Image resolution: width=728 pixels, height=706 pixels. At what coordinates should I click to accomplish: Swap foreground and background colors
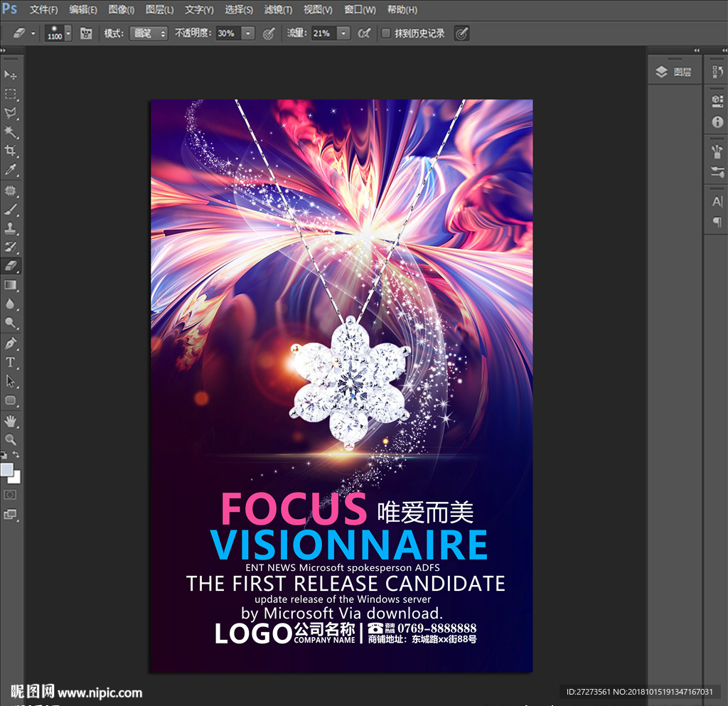click(x=16, y=454)
